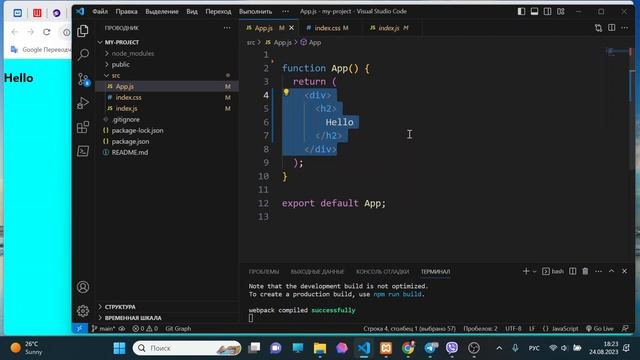Open the Search view in the activity bar
The image size is (640, 360).
click(x=83, y=55)
